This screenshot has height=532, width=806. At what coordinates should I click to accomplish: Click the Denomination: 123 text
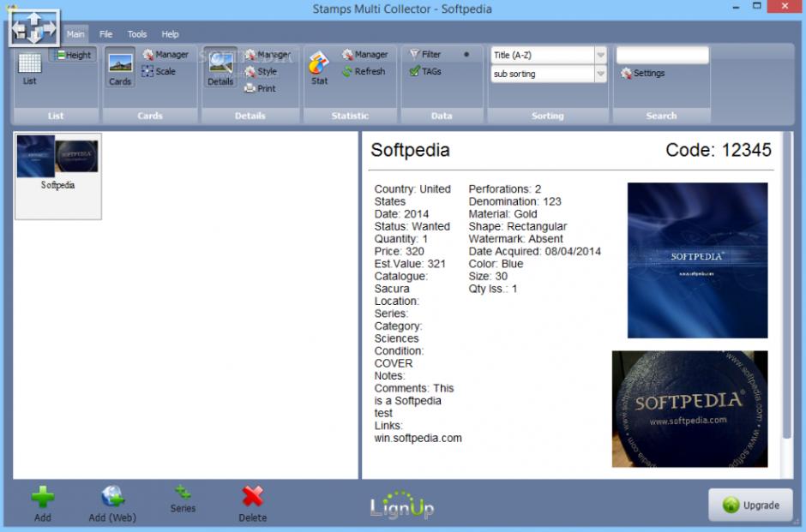[x=514, y=202]
